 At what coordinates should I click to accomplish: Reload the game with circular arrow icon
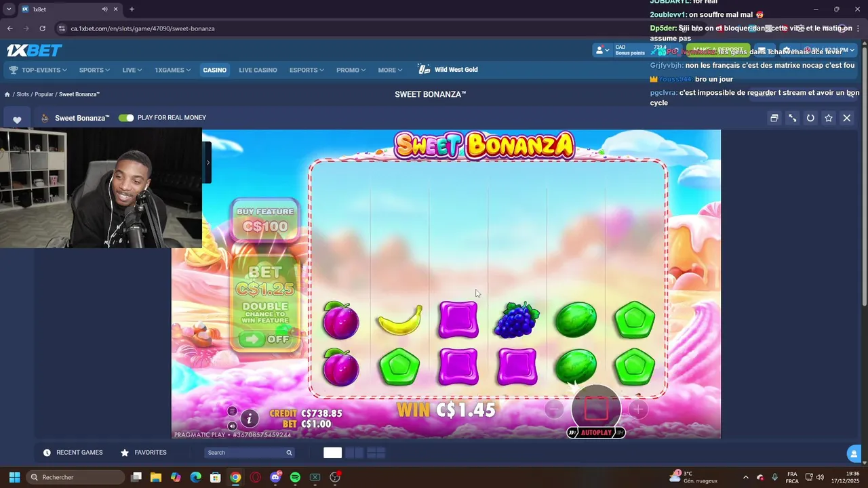(x=810, y=118)
